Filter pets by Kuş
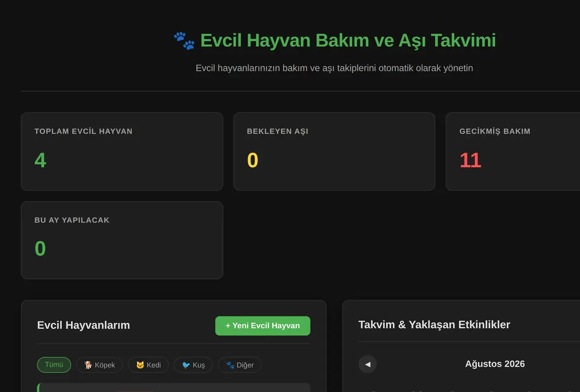580x392 pixels. tap(193, 365)
